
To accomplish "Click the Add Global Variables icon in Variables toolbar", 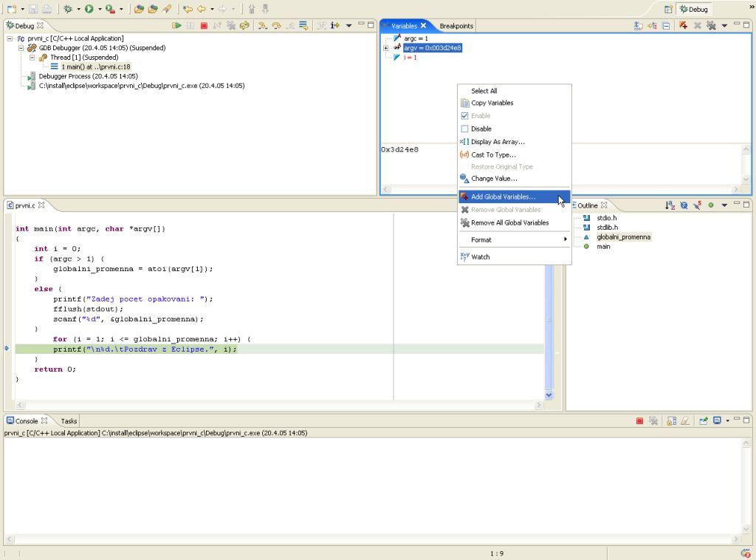I will [684, 26].
